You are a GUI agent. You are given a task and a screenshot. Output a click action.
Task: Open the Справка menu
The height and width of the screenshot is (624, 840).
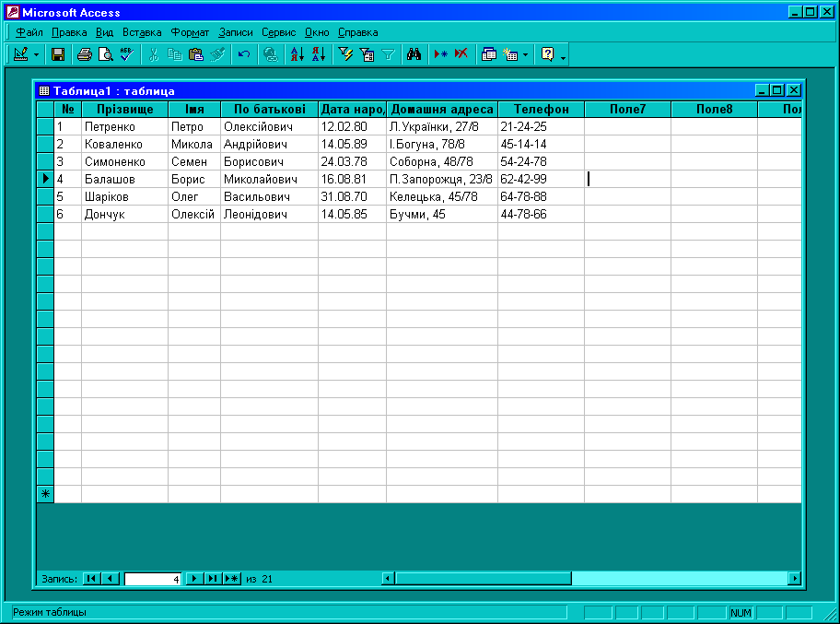358,32
